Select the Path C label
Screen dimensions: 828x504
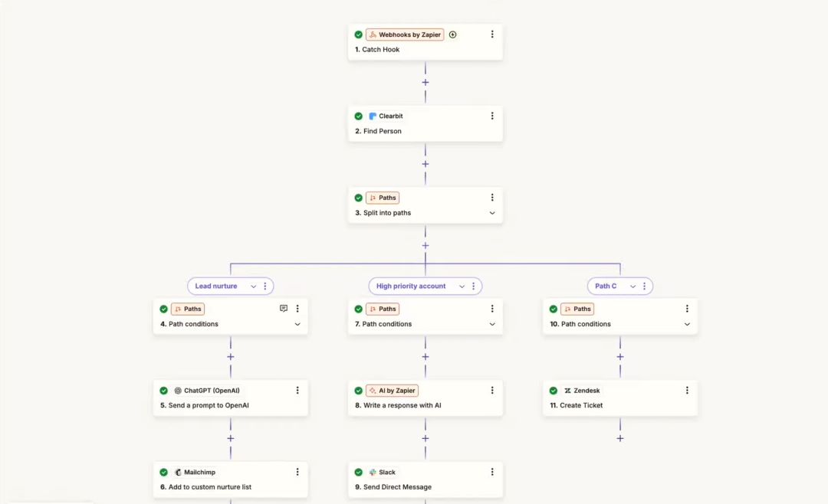coord(606,286)
